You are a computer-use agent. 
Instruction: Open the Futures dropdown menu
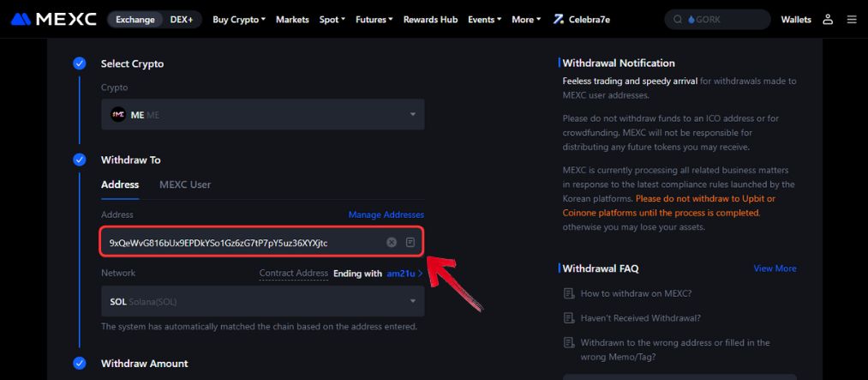click(x=374, y=20)
